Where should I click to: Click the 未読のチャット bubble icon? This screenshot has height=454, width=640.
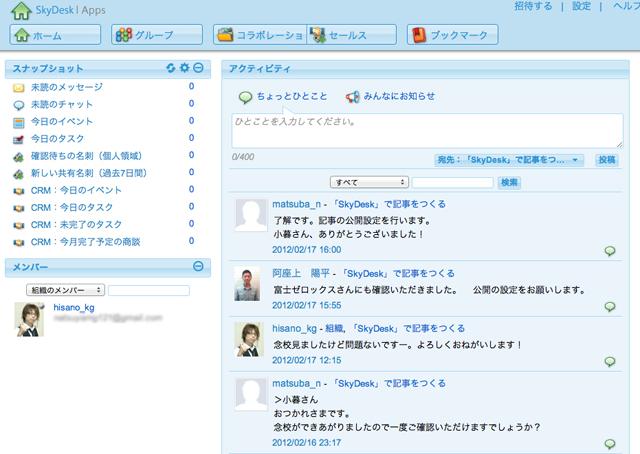coord(18,105)
